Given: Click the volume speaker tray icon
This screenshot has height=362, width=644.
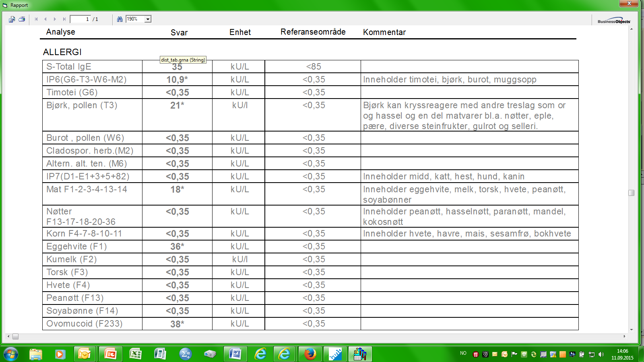Looking at the screenshot, I should 601,354.
